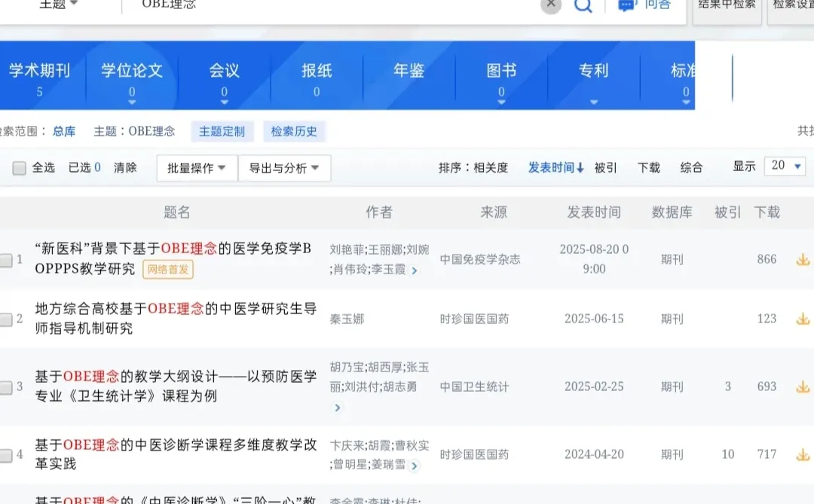
Task: Switch to the 学位论文 tab
Action: [x=132, y=70]
